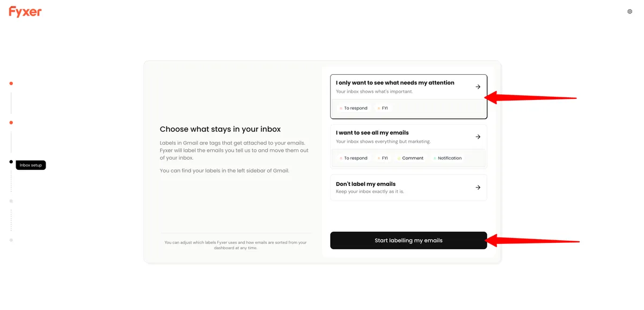Click the last grey step dot

point(11,240)
